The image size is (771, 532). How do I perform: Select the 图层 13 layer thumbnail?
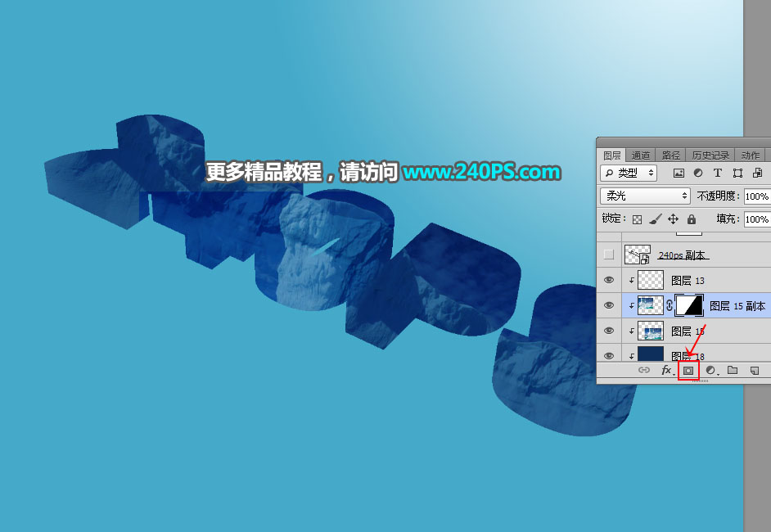coord(651,280)
